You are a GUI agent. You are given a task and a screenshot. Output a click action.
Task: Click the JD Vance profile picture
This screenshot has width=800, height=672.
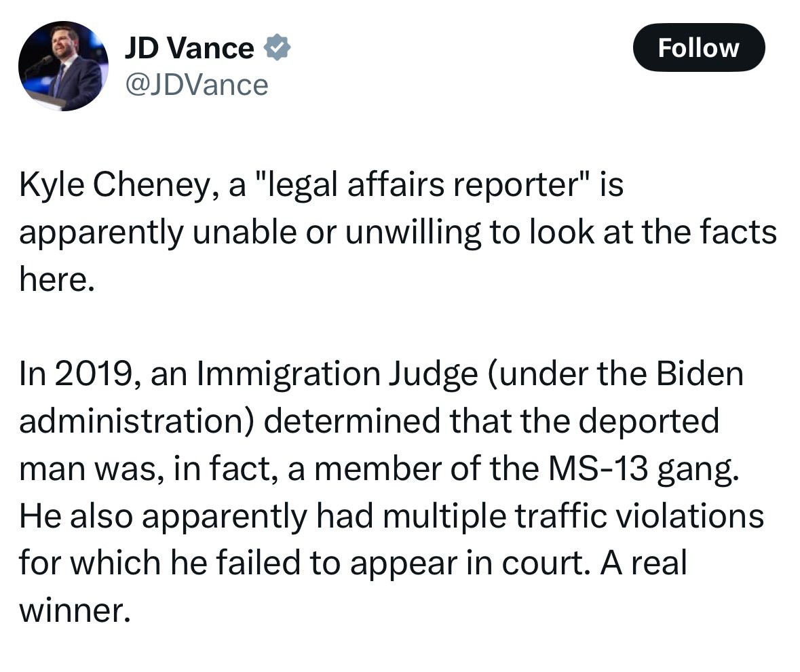click(x=62, y=66)
